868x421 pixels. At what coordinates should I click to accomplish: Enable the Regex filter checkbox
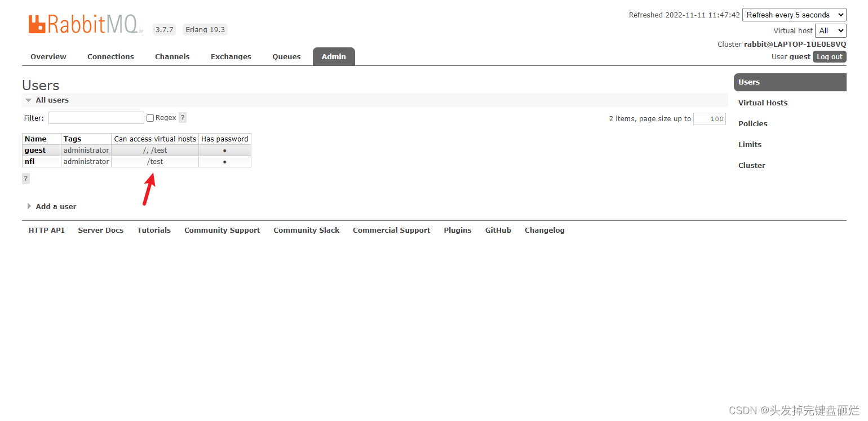click(x=150, y=118)
